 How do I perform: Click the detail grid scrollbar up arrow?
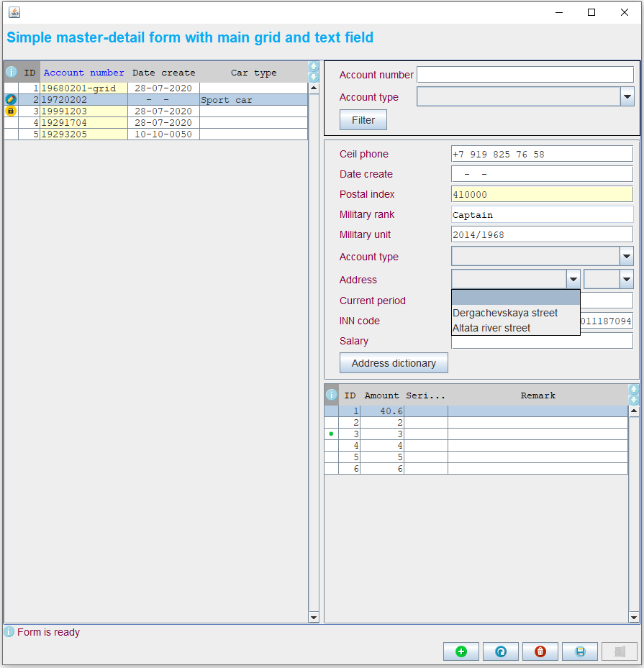pos(634,411)
